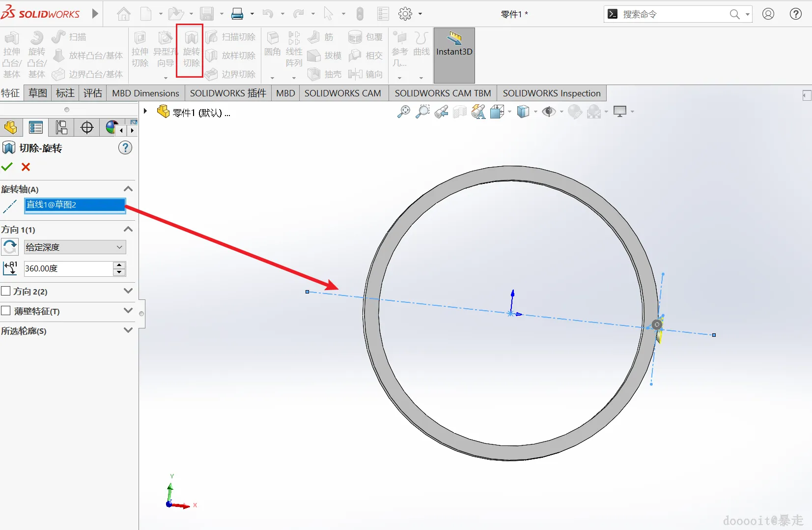Open the DimXpertManager crosshair tab icon
Viewport: 812px width, 530px height.
pyautogui.click(x=87, y=128)
